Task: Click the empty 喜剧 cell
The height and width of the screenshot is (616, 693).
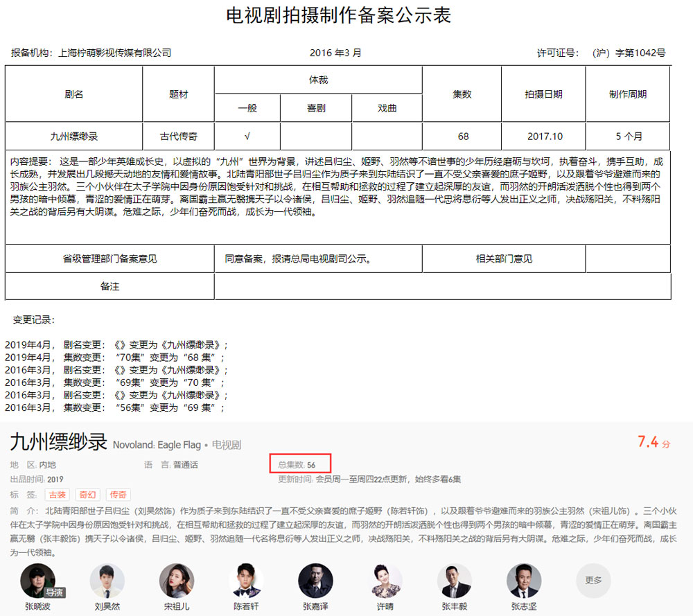Action: [x=316, y=137]
